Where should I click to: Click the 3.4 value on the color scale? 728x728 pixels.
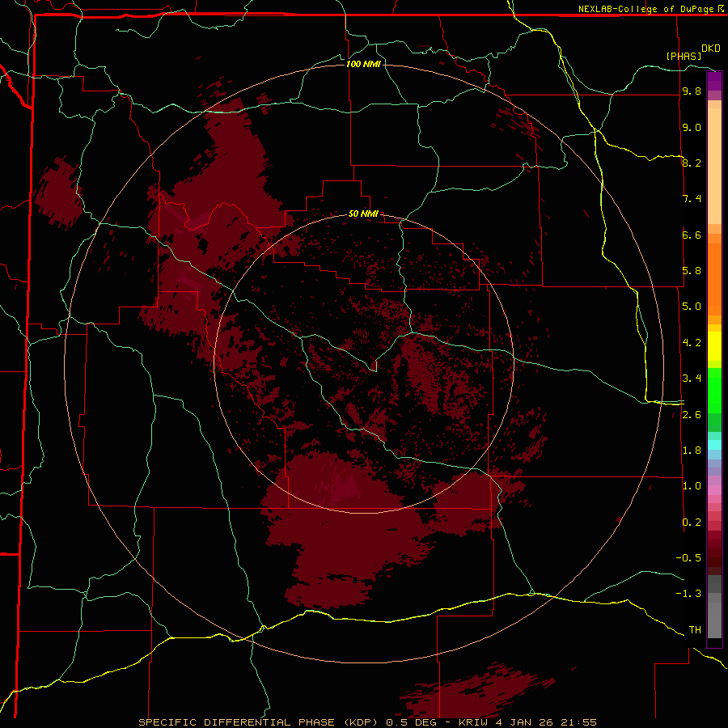pyautogui.click(x=692, y=379)
